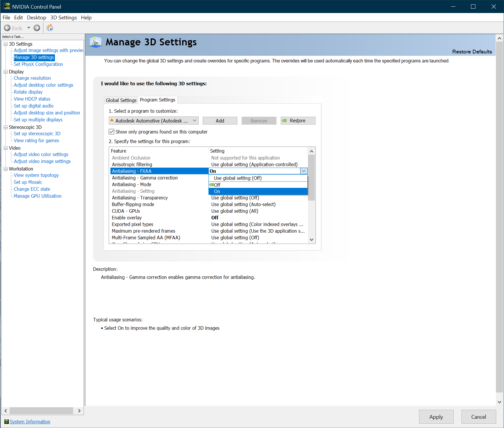This screenshot has width=504, height=428.
Task: Open Change resolution task
Action: [32, 78]
